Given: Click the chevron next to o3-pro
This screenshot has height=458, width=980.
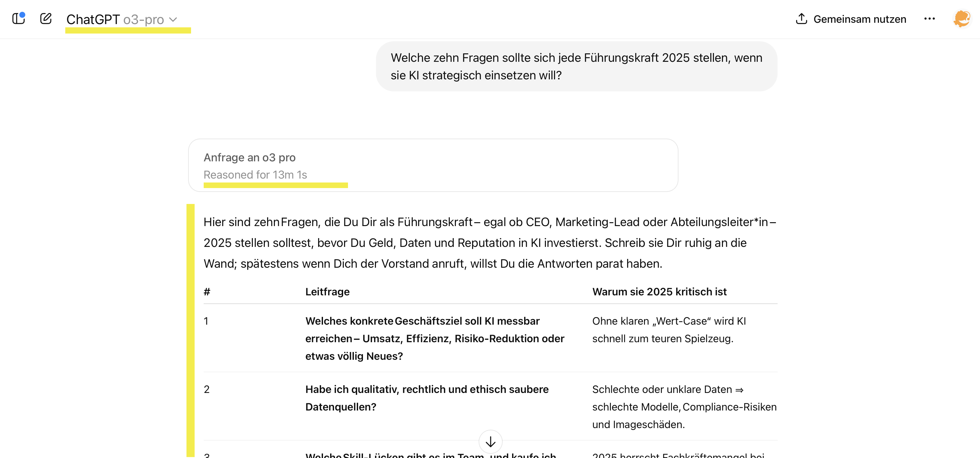Looking at the screenshot, I should click(x=174, y=20).
